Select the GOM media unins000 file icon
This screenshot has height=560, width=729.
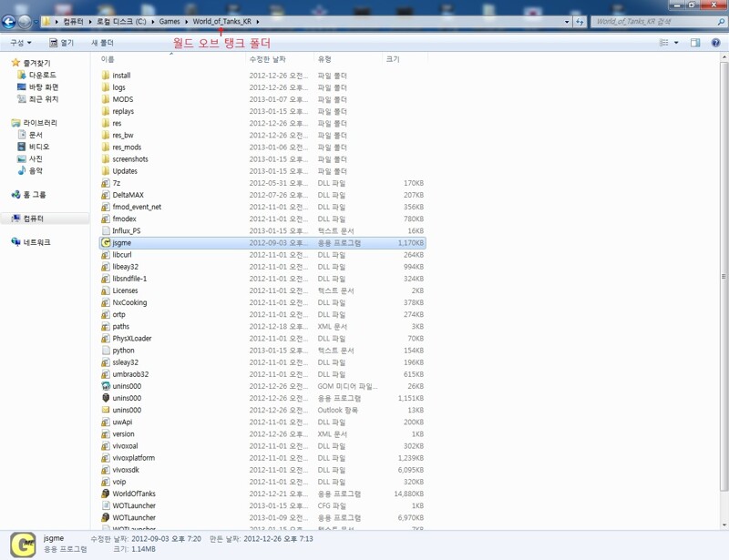[106, 386]
